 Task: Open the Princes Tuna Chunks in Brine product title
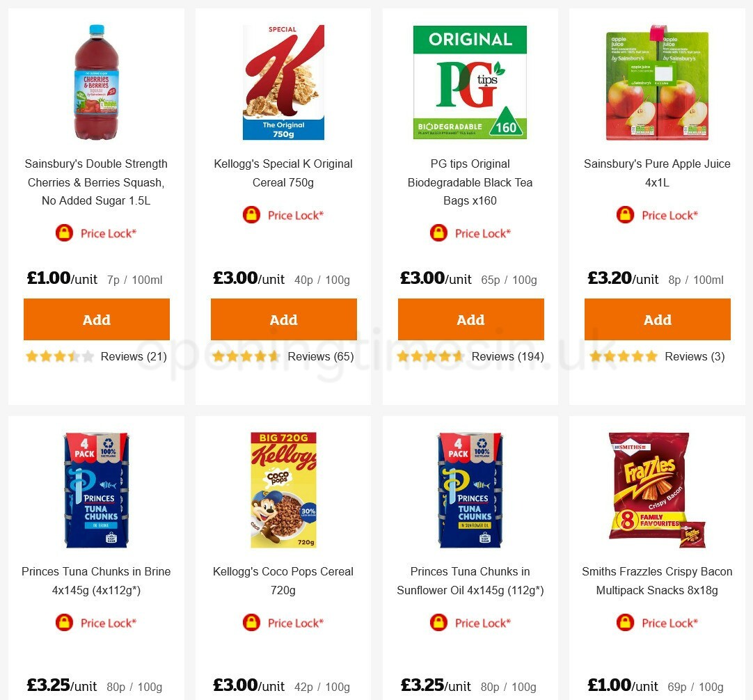pyautogui.click(x=95, y=580)
